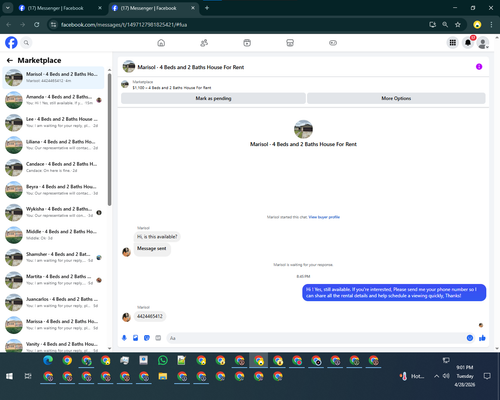Open the Gaming controller icon
Viewport: 500px width, 400px height.
click(333, 43)
